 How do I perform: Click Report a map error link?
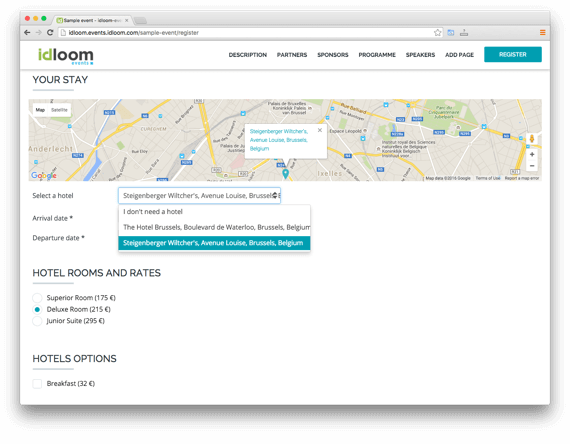pos(522,178)
